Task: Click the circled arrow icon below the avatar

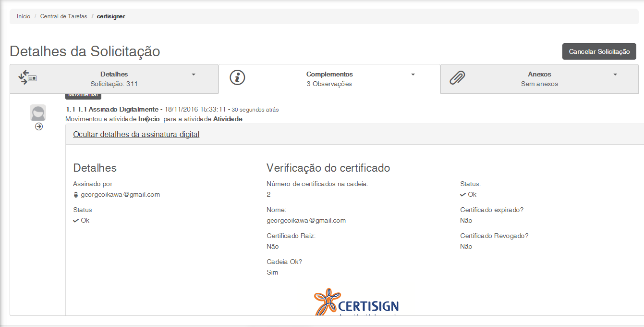Action: pos(39,126)
